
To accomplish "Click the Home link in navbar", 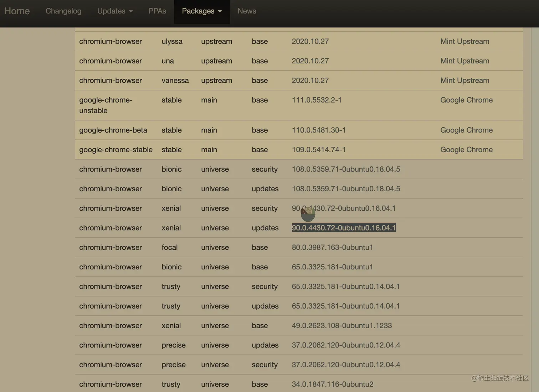I will [x=17, y=11].
